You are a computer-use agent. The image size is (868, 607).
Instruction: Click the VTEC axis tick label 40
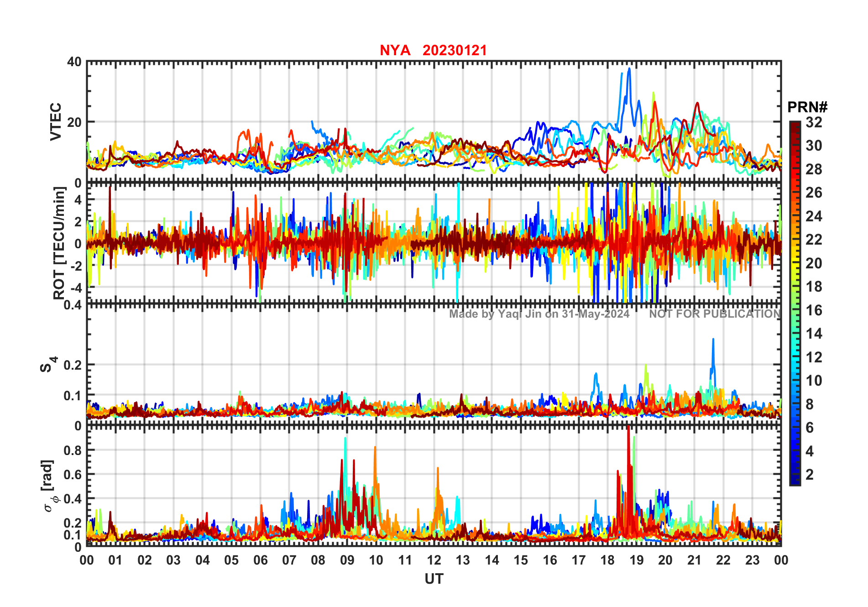point(74,62)
